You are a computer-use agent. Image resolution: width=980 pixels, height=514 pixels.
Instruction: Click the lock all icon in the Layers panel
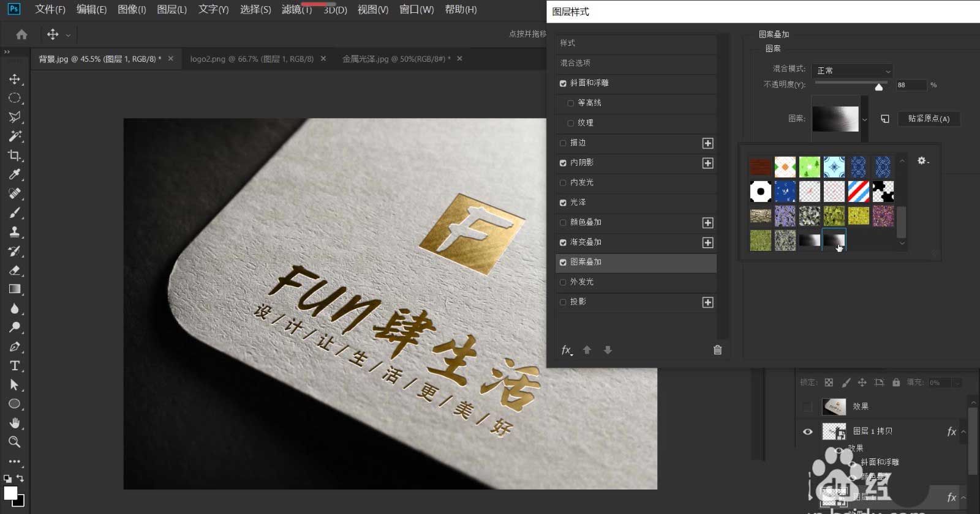896,382
